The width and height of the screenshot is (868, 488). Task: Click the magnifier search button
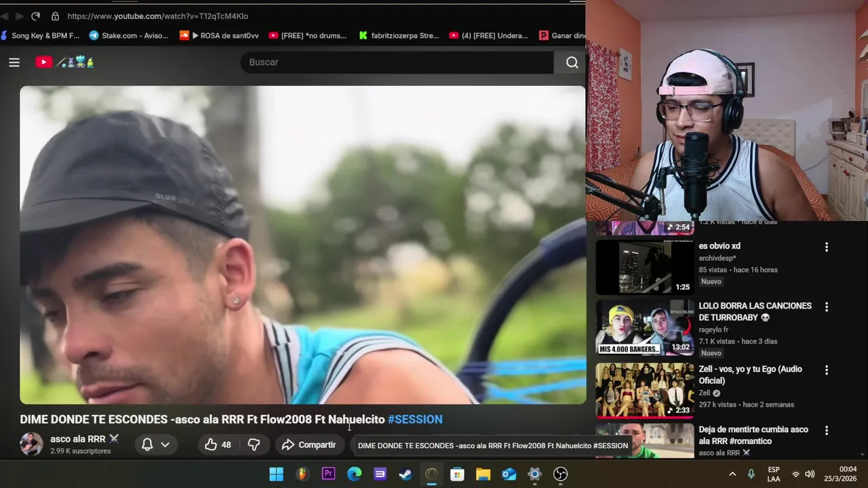[572, 62]
